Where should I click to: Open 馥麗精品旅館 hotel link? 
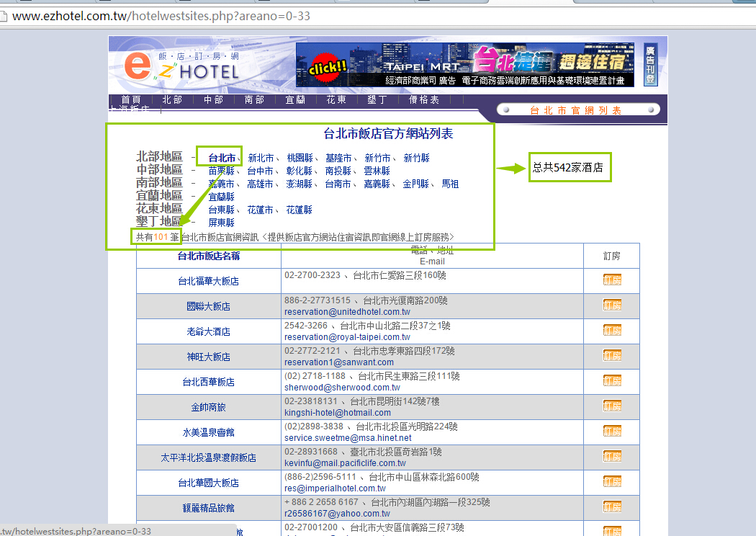coord(208,508)
